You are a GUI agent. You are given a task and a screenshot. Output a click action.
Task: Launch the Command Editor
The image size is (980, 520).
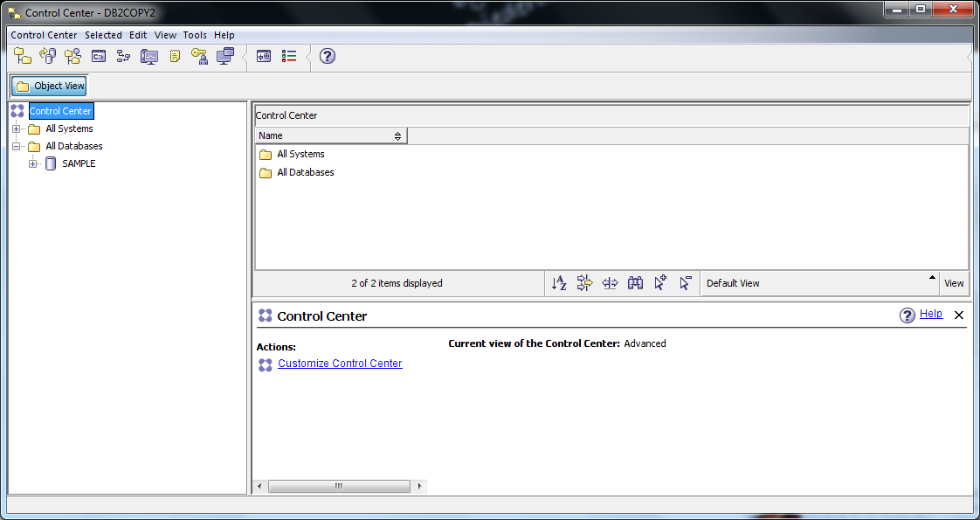98,56
